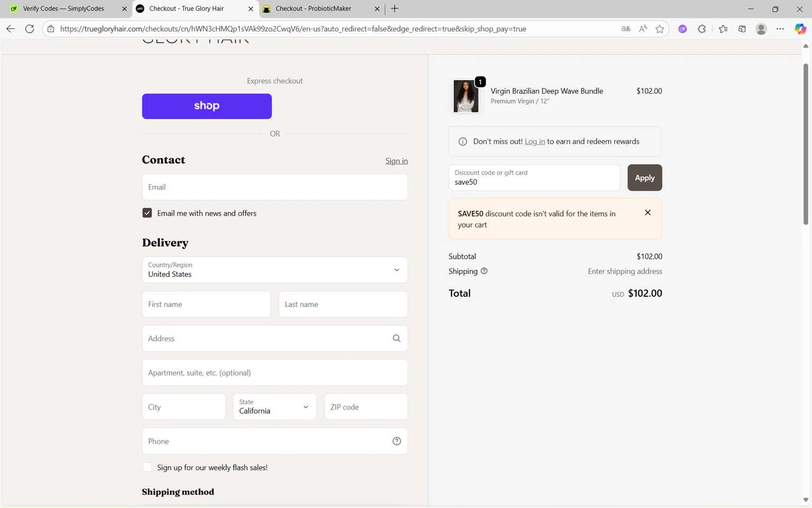Apply the discount code
This screenshot has height=508, width=812.
click(x=645, y=178)
